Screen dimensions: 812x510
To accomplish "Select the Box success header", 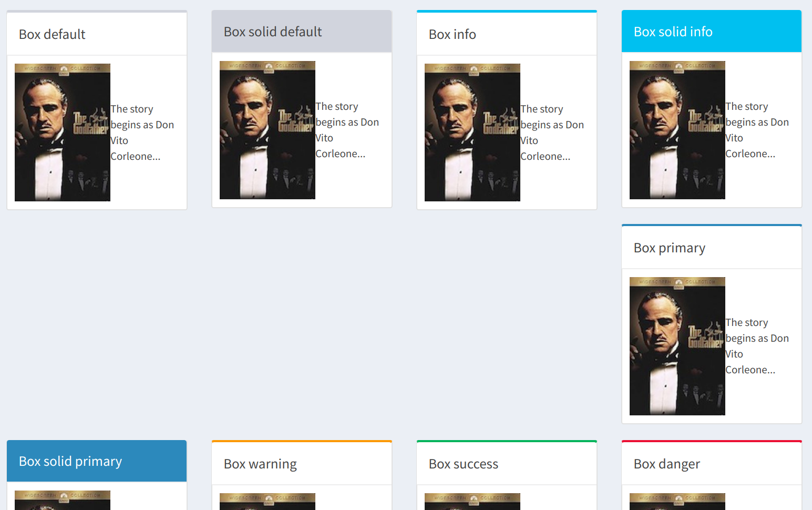I will pos(463,463).
